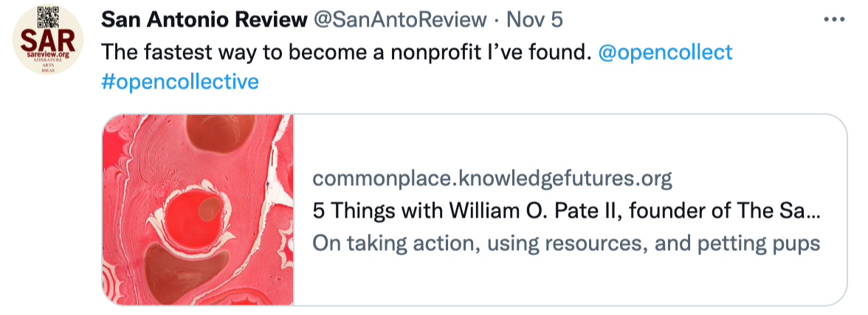868x315 pixels.
Task: Click the SAR letters in the profile logo
Action: [x=48, y=40]
